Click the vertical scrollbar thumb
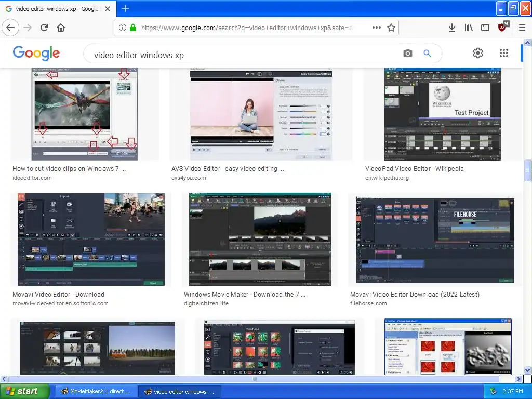 [528, 170]
